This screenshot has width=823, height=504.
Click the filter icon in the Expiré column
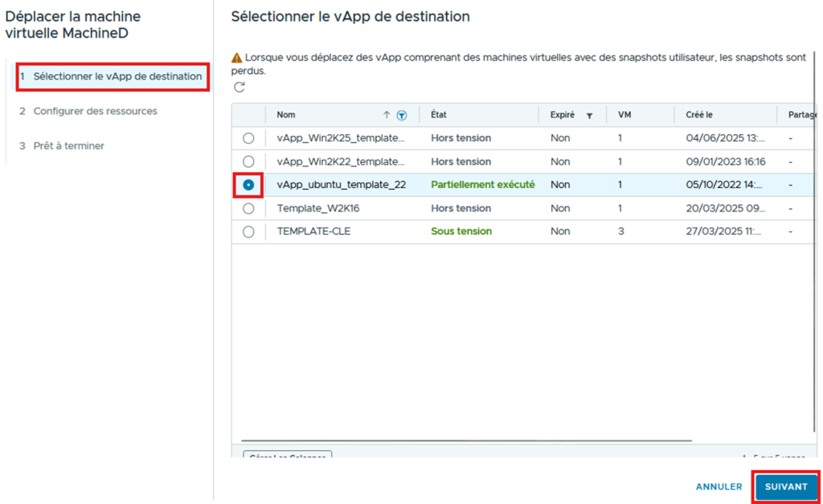point(589,116)
